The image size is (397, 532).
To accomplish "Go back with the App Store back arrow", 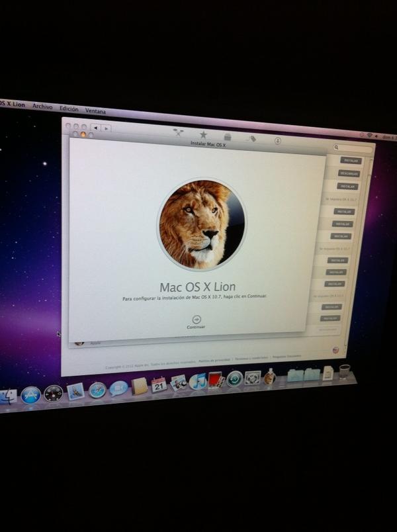I will tap(96, 128).
